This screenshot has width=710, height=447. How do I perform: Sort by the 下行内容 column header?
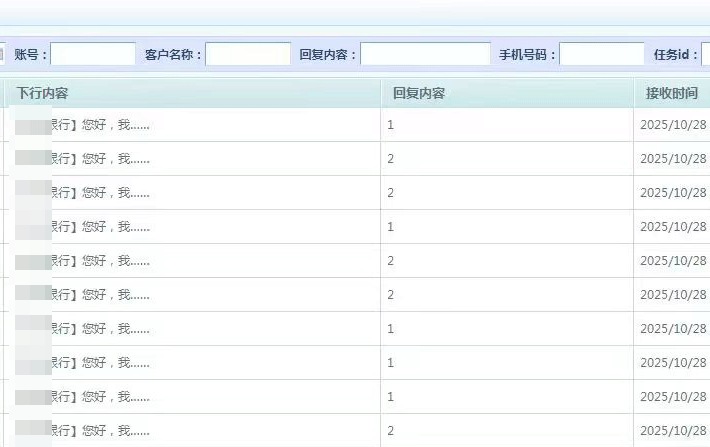pyautogui.click(x=42, y=93)
